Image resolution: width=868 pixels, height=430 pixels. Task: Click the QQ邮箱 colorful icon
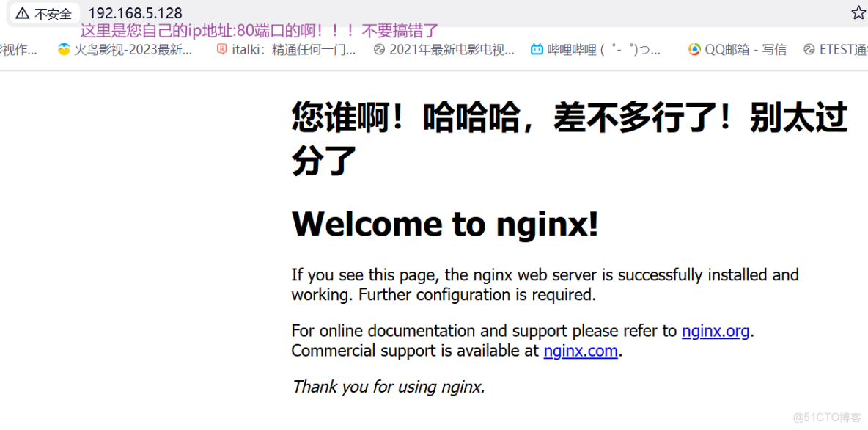(x=694, y=49)
